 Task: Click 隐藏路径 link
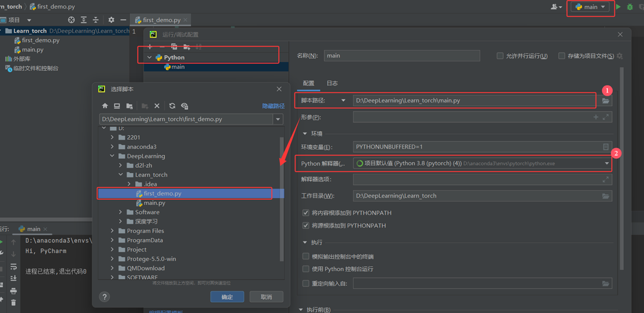[x=274, y=106]
